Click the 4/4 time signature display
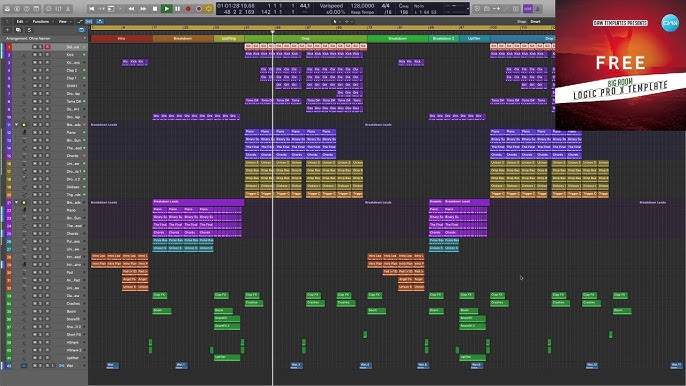Screen dimensions: 686x386 pos(385,6)
